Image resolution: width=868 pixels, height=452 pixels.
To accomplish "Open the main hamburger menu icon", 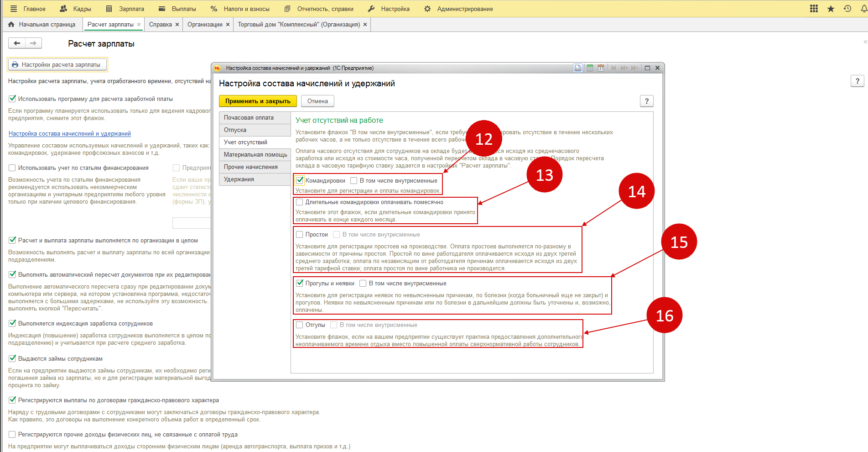I will [13, 9].
